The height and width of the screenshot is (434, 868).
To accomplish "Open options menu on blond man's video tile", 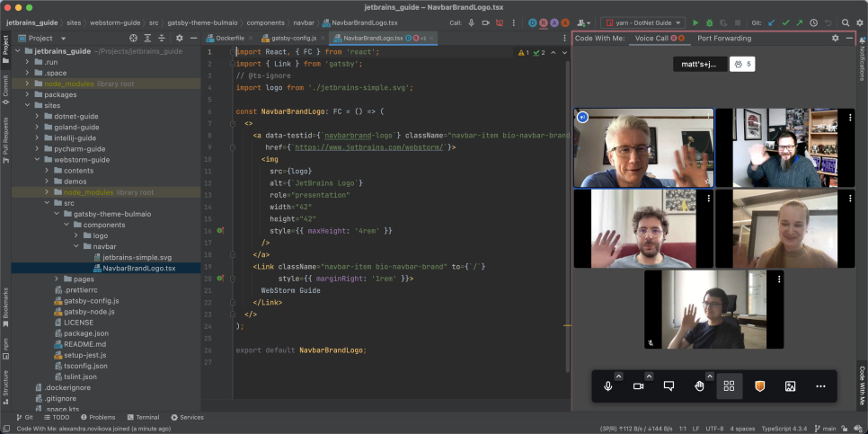I will click(x=708, y=116).
